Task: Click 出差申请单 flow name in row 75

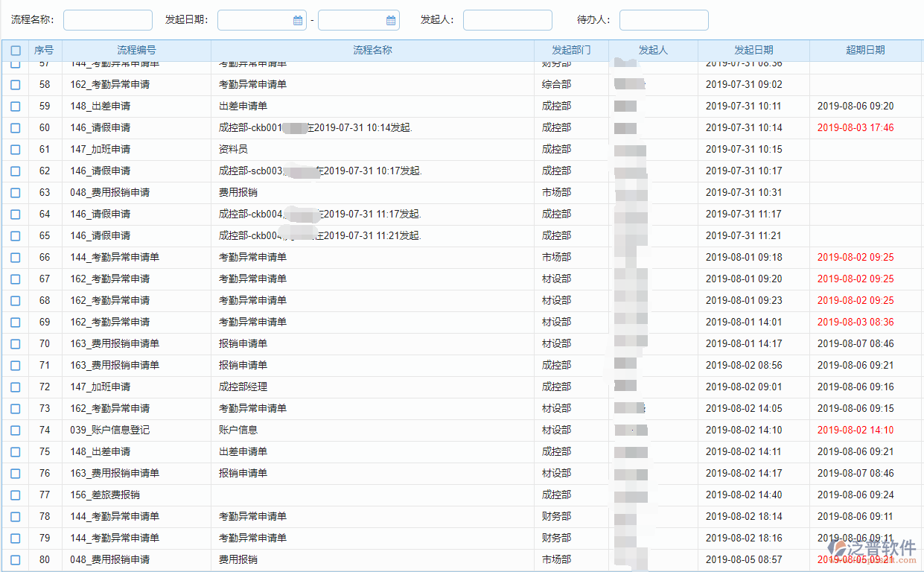Action: 243,452
